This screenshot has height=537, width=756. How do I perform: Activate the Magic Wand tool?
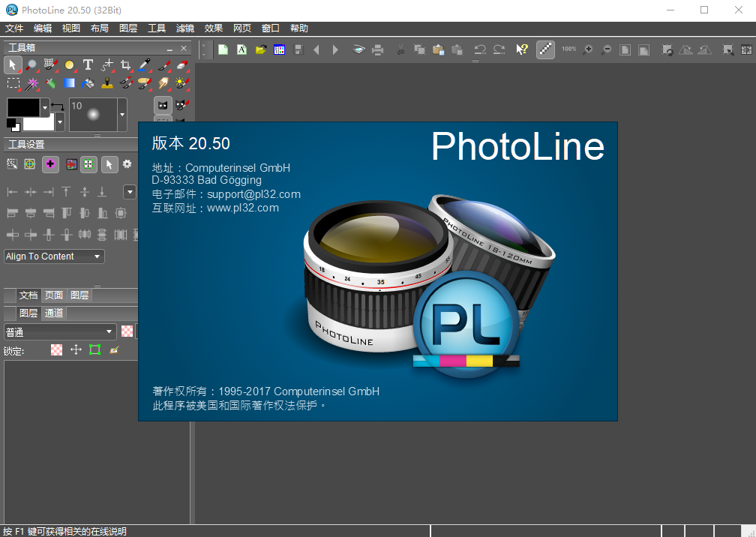[x=32, y=84]
